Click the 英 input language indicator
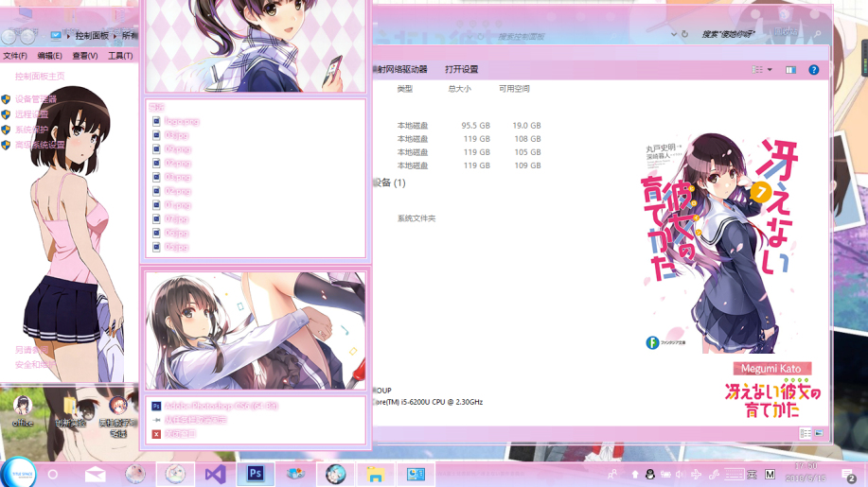 point(752,475)
